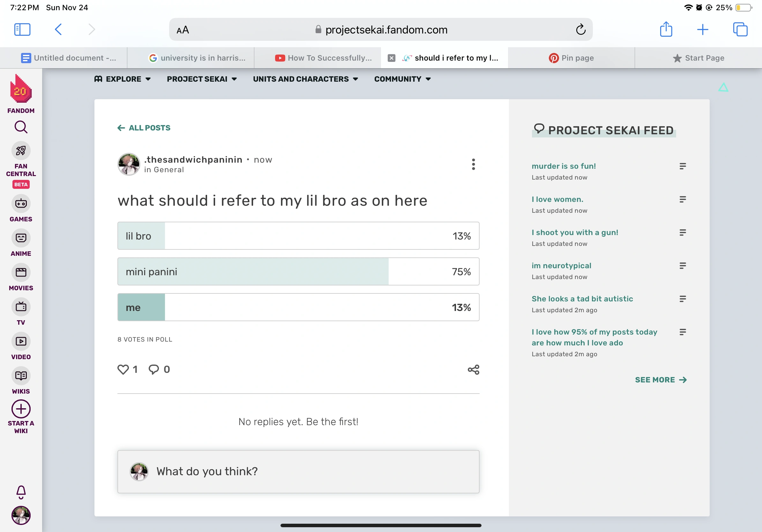
Task: Open post three-dot options menu
Action: point(473,164)
